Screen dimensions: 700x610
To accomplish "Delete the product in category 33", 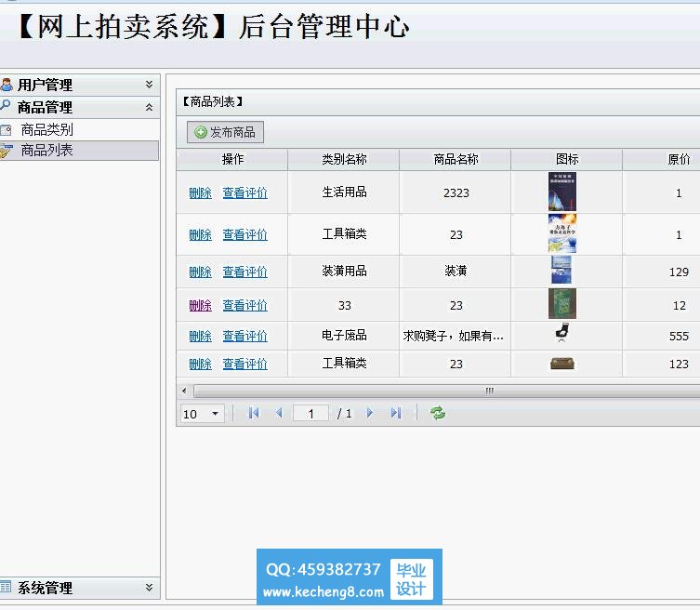I will tap(201, 305).
